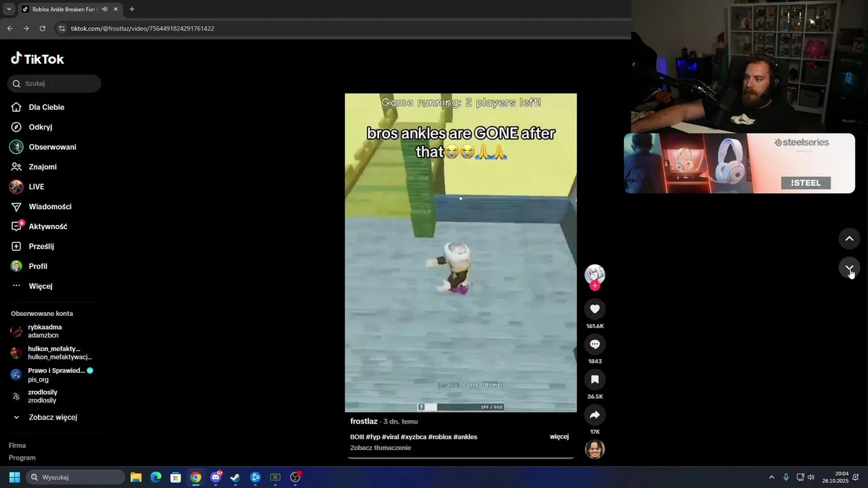Open a new browser tab
This screenshot has height=488, width=868.
(132, 9)
